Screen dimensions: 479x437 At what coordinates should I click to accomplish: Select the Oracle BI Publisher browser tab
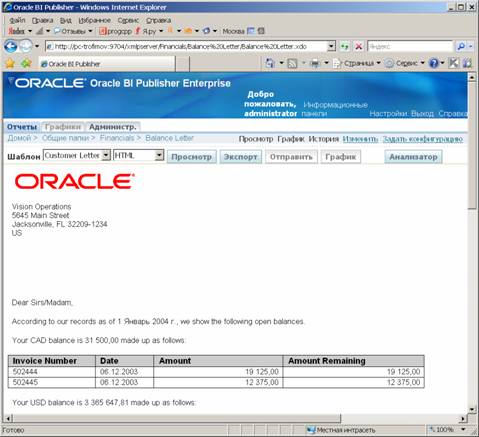coord(107,64)
